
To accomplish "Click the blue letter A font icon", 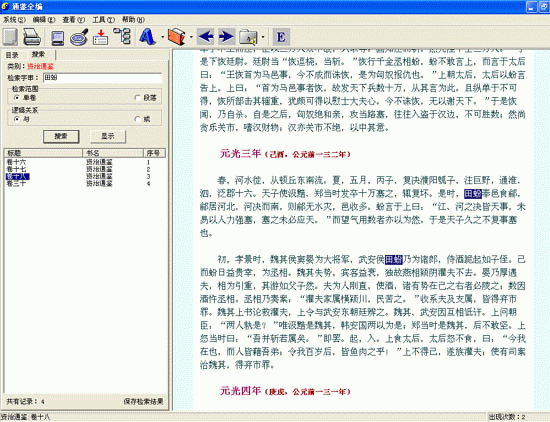I will (147, 36).
